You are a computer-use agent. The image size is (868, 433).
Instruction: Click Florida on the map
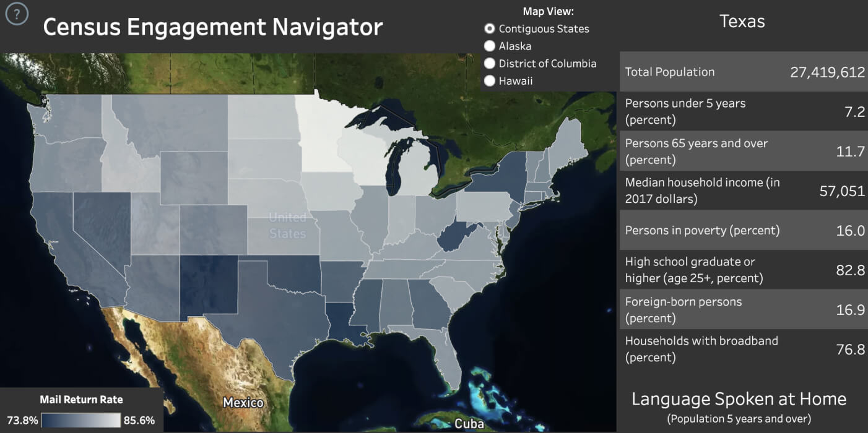(x=445, y=353)
